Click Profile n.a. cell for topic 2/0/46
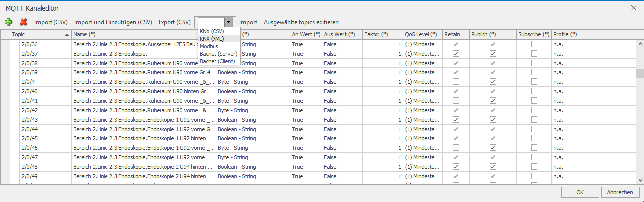Screen dimensions: 644x202 [x=593, y=148]
